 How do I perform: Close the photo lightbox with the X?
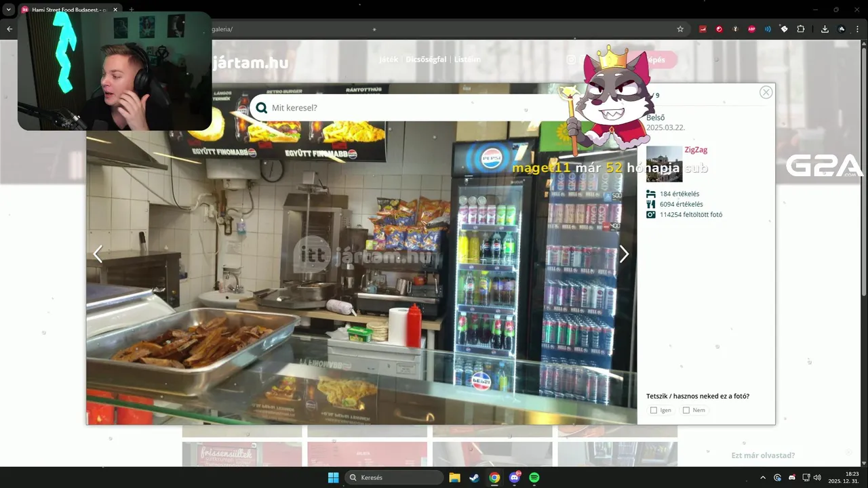tap(766, 92)
